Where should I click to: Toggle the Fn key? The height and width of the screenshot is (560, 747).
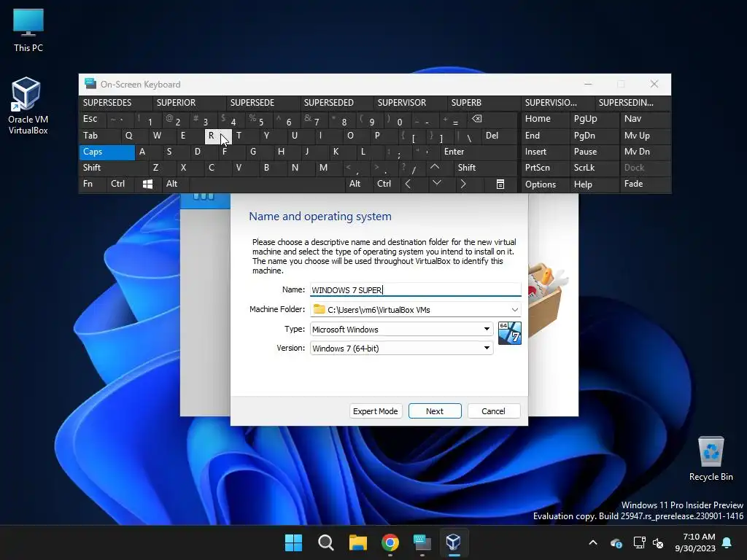pos(93,184)
